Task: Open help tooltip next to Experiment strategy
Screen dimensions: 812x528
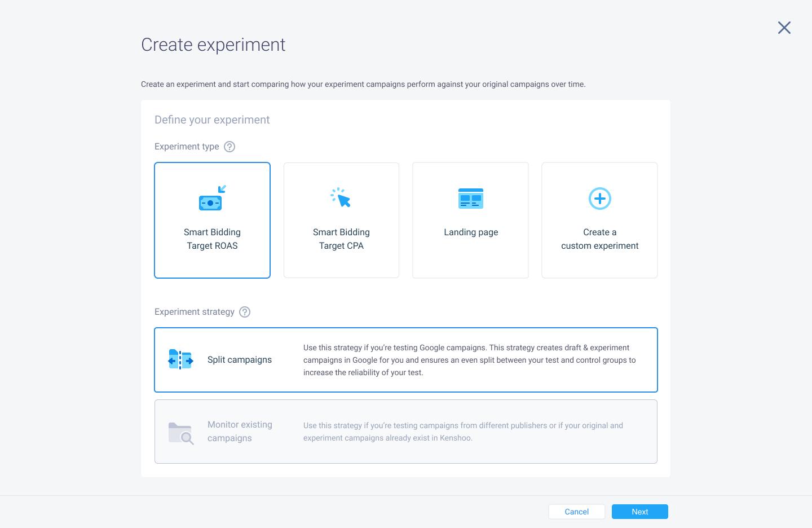Action: (x=245, y=312)
